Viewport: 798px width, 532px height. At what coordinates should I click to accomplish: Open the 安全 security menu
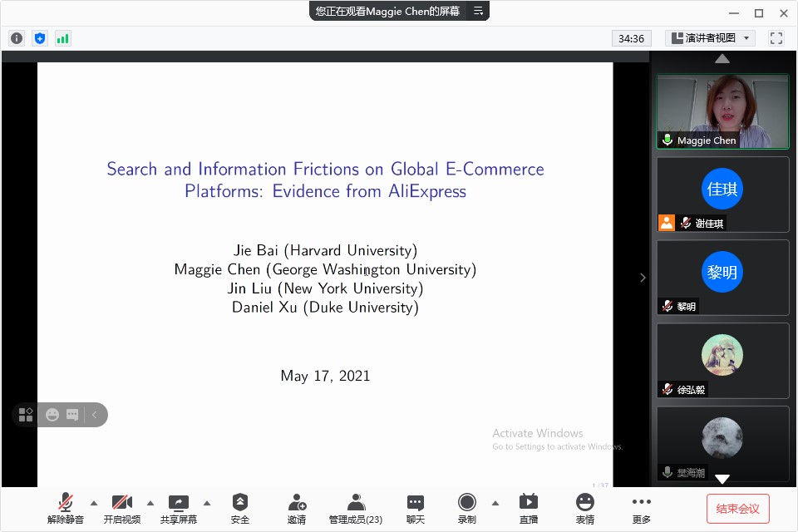coord(240,508)
